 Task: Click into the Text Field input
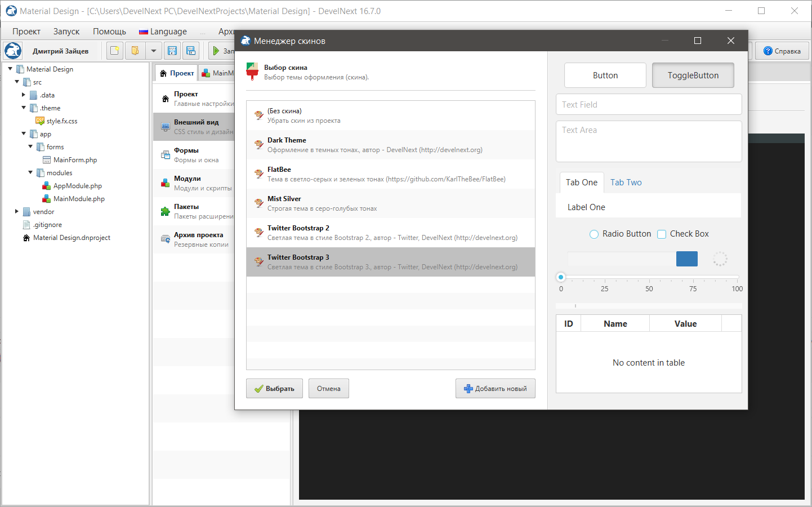click(x=648, y=105)
